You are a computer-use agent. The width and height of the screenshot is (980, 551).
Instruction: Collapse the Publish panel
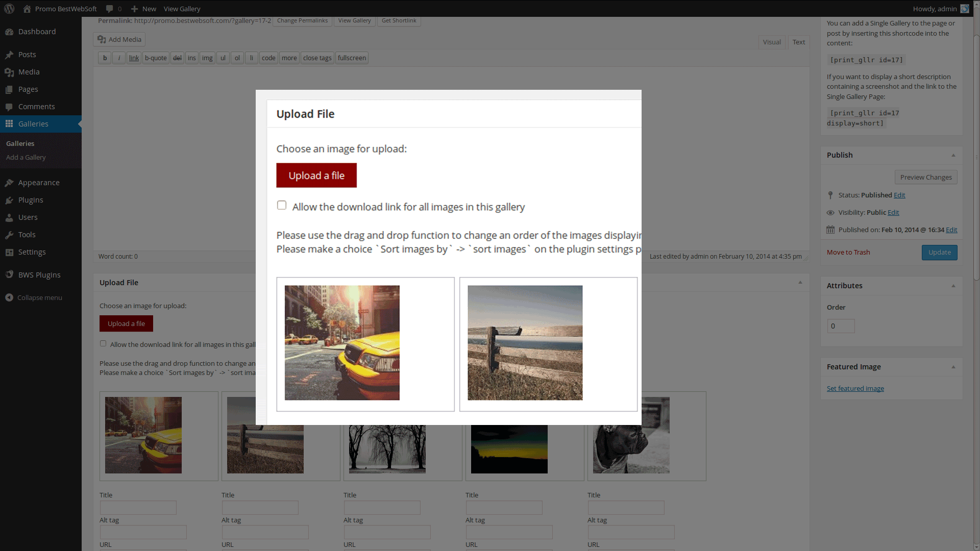tap(953, 155)
